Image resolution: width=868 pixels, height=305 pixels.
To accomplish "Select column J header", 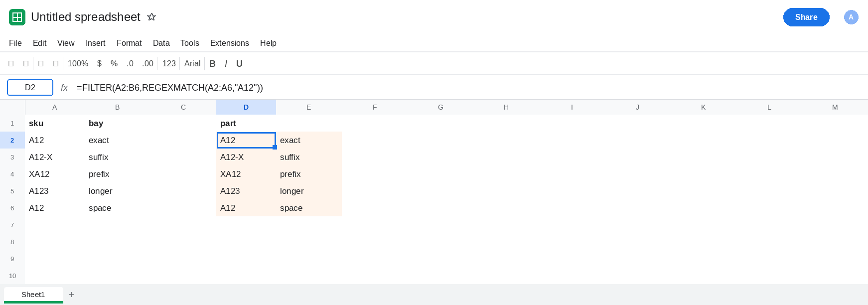I will point(638,107).
